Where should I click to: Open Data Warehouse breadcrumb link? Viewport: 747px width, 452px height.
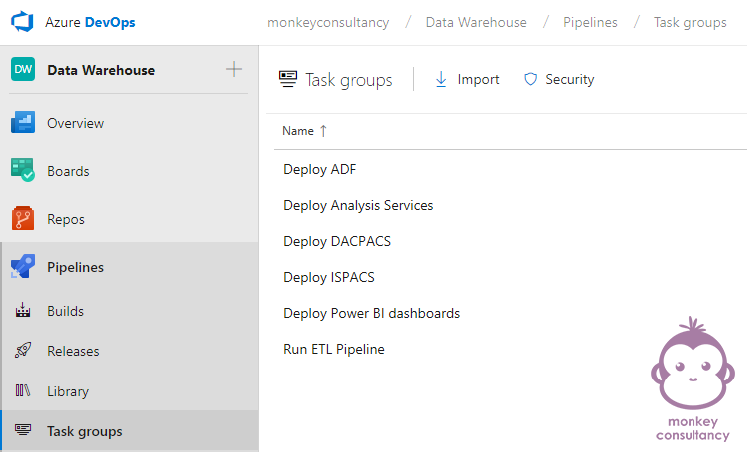click(476, 22)
